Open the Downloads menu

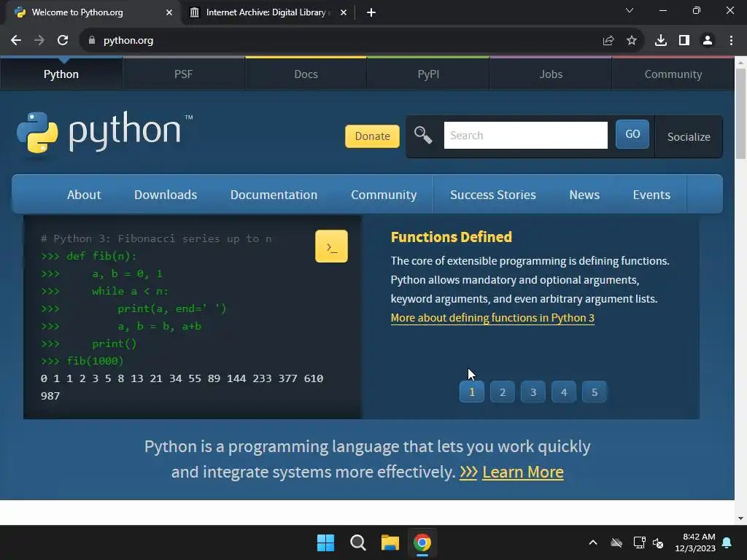(166, 195)
